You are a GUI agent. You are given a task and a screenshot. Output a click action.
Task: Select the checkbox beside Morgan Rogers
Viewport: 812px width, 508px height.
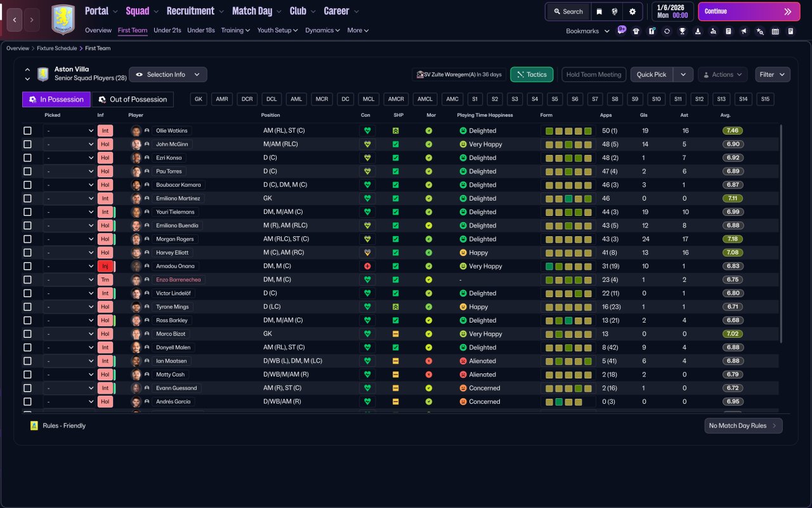[27, 239]
